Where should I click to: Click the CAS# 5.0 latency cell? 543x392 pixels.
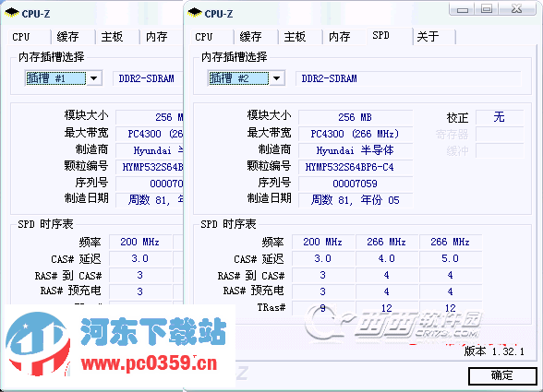point(451,258)
